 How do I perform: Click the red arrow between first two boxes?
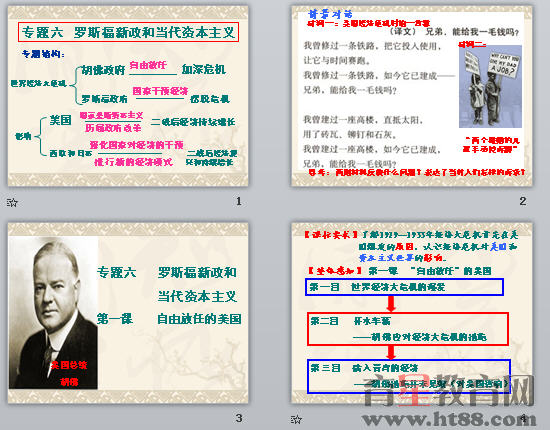click(x=391, y=304)
